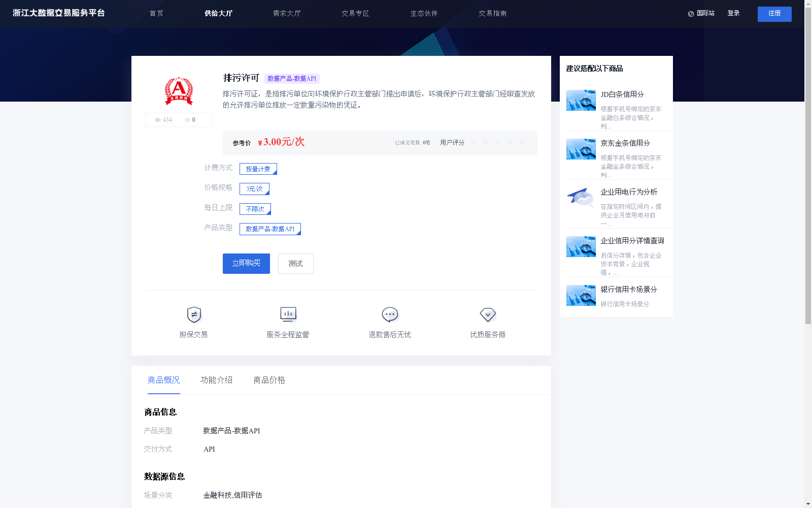Open the 生态伙伴 menu item
Viewport: 812px width, 508px height.
[424, 13]
